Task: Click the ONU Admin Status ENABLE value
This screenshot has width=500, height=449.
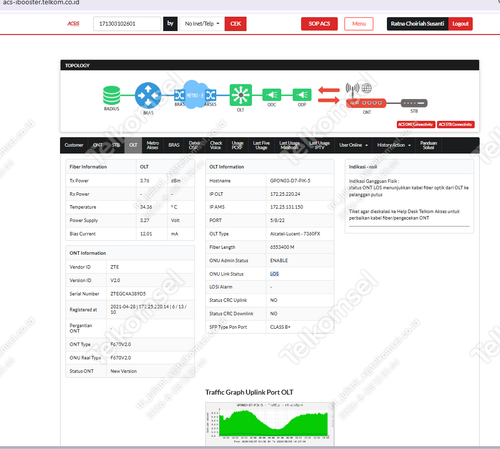Action: (x=279, y=260)
